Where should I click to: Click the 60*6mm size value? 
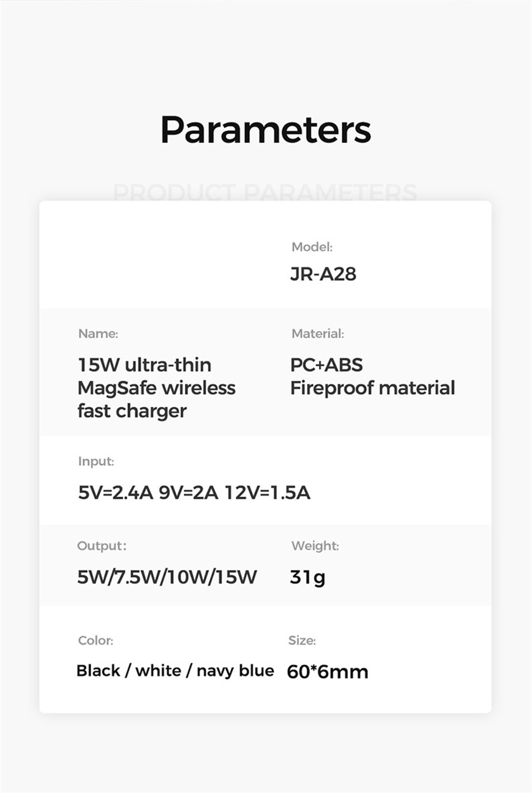328,671
